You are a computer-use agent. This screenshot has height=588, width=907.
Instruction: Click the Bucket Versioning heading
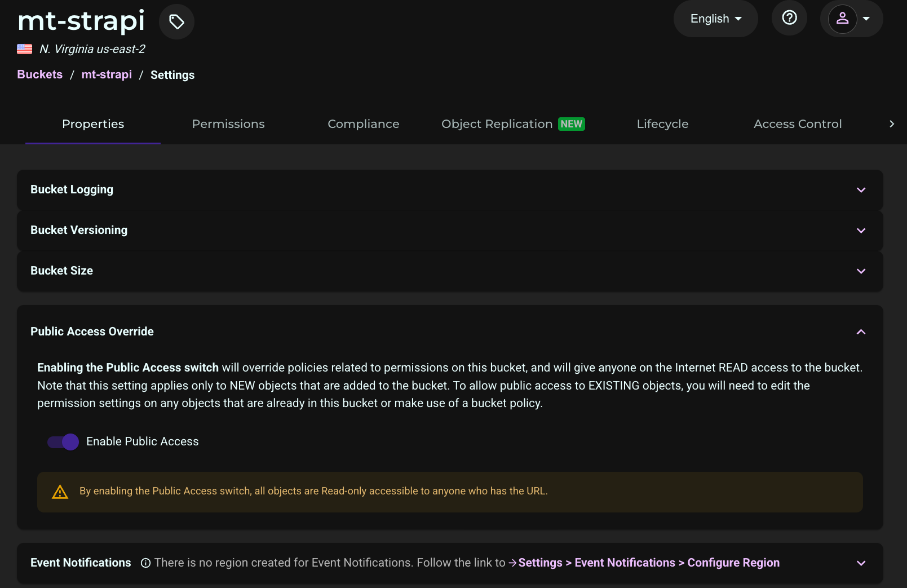79,231
